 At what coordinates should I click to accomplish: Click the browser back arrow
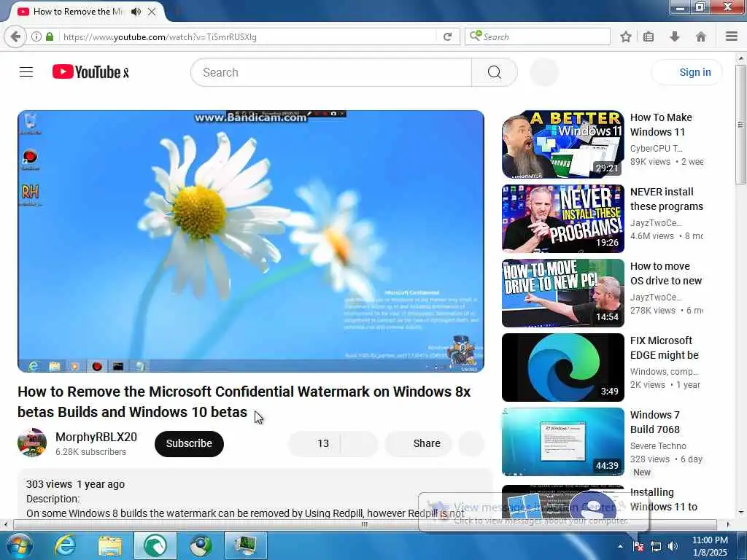click(x=15, y=36)
